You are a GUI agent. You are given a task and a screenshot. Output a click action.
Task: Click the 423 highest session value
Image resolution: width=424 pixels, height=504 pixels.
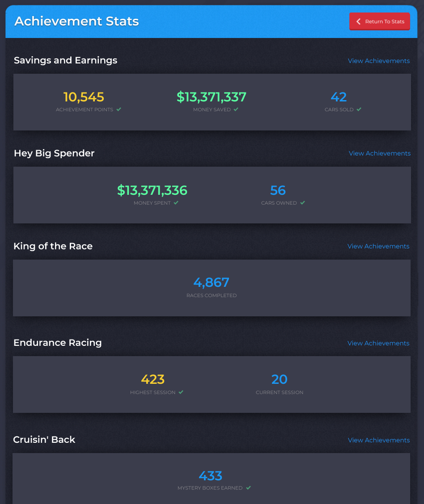point(153,380)
